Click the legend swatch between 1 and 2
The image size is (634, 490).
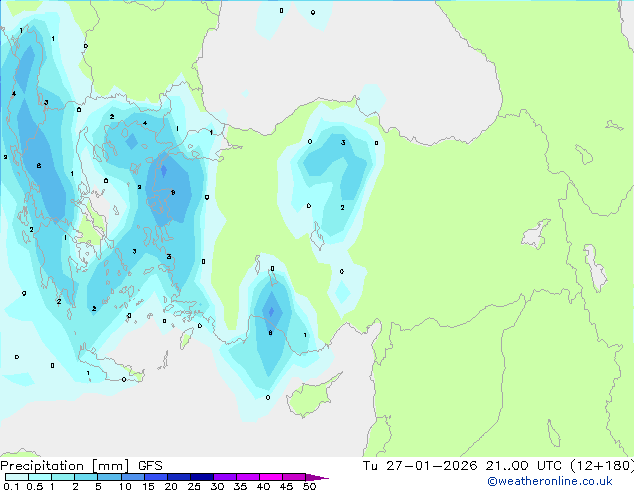[x=63, y=477]
